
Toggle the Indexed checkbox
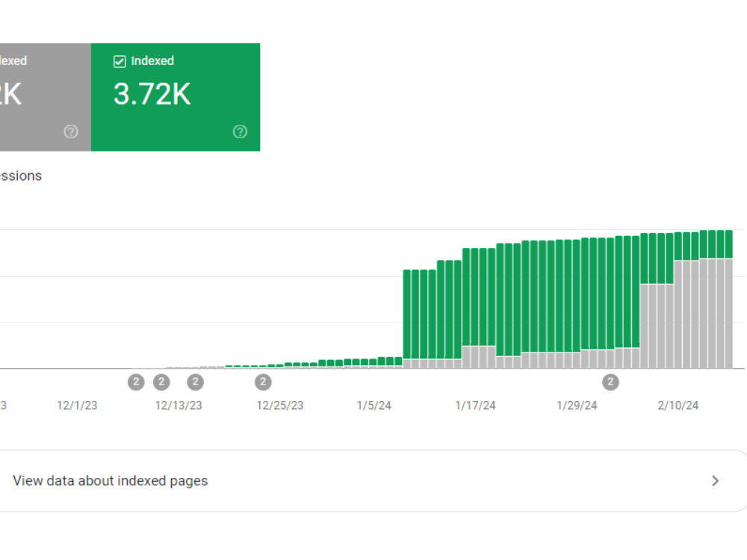(120, 61)
